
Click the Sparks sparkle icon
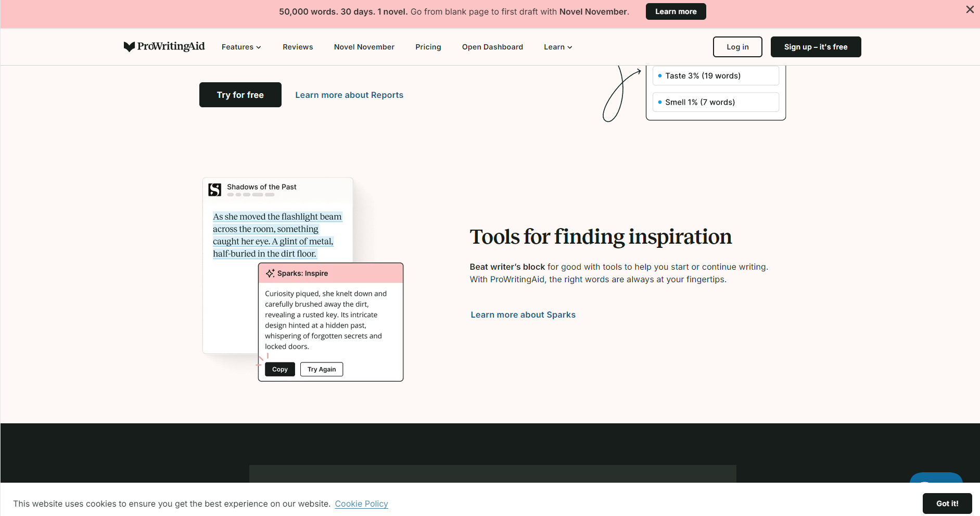tap(270, 273)
